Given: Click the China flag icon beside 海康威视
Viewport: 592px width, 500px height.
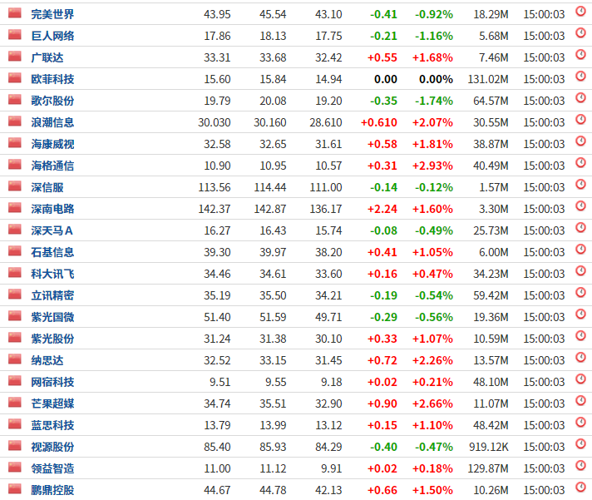Looking at the screenshot, I should point(15,143).
